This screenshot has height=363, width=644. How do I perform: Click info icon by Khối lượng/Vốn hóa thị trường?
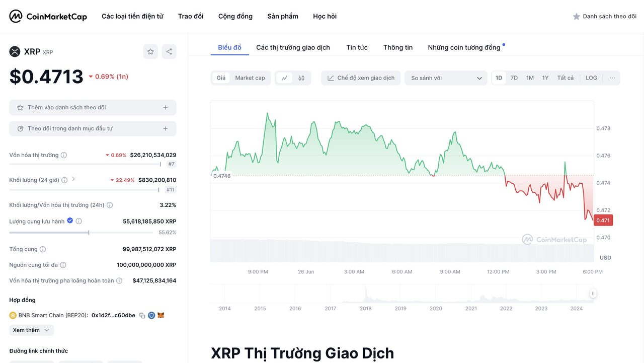pyautogui.click(x=110, y=205)
